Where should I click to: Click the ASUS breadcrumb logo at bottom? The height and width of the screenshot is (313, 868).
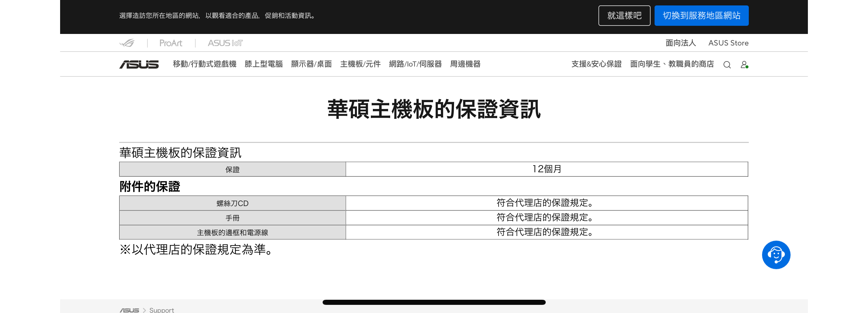(x=129, y=310)
